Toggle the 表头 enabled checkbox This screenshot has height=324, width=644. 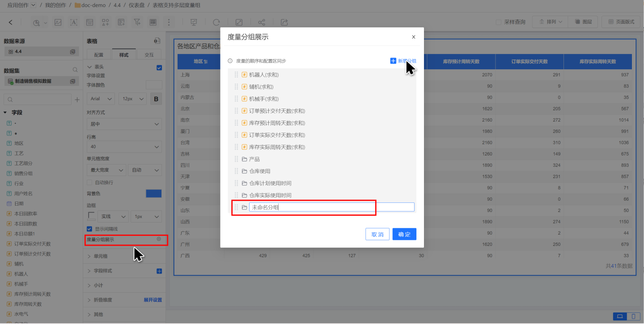pyautogui.click(x=159, y=67)
